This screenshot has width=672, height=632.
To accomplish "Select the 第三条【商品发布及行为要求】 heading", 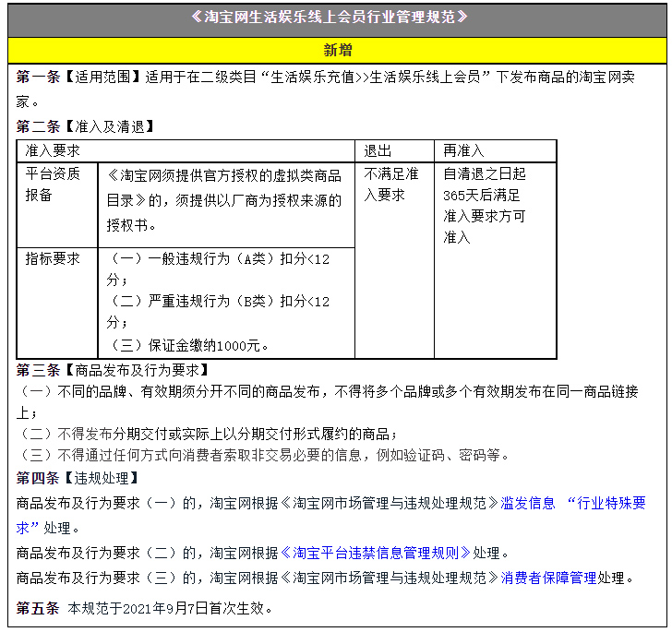I will 113,370.
